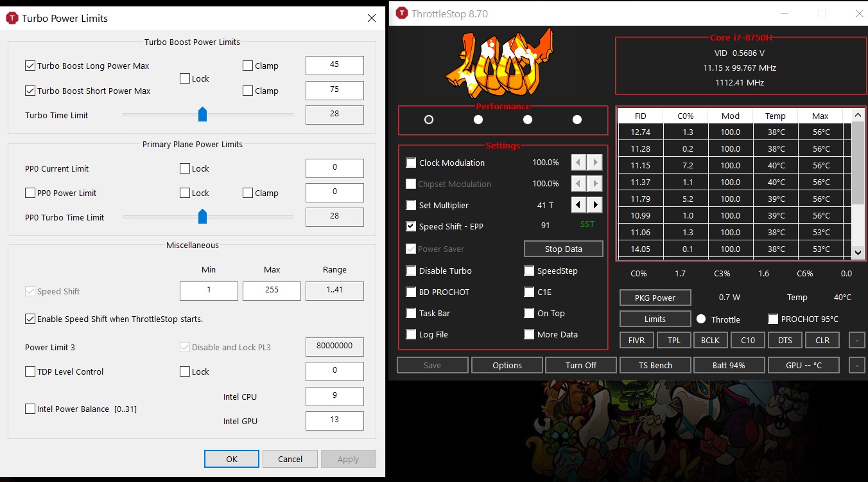Click the Chipset Modulation left arrow
Viewport: 868px width, 482px height.
579,184
